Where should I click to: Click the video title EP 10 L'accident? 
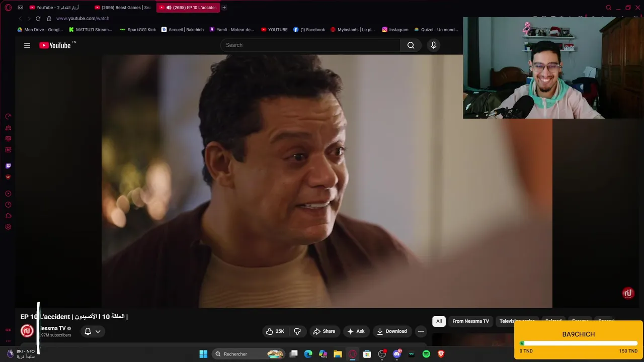74,317
